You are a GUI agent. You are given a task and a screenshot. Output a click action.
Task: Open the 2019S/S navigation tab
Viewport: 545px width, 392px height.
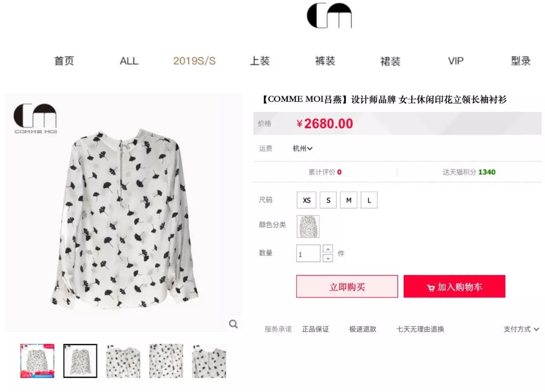click(x=194, y=61)
